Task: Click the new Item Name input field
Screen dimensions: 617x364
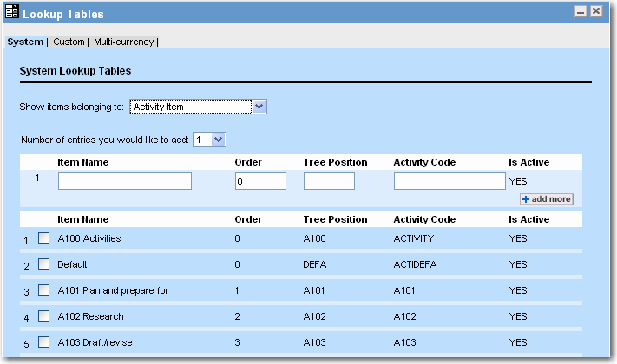Action: (x=125, y=181)
